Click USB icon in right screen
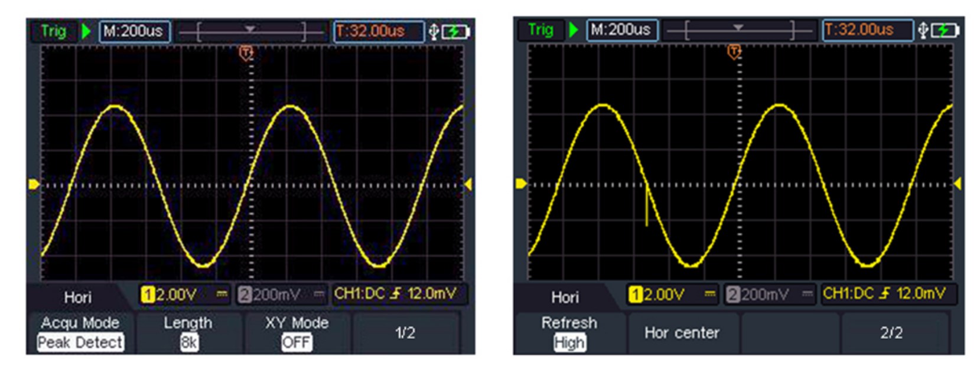 pyautogui.click(x=923, y=30)
